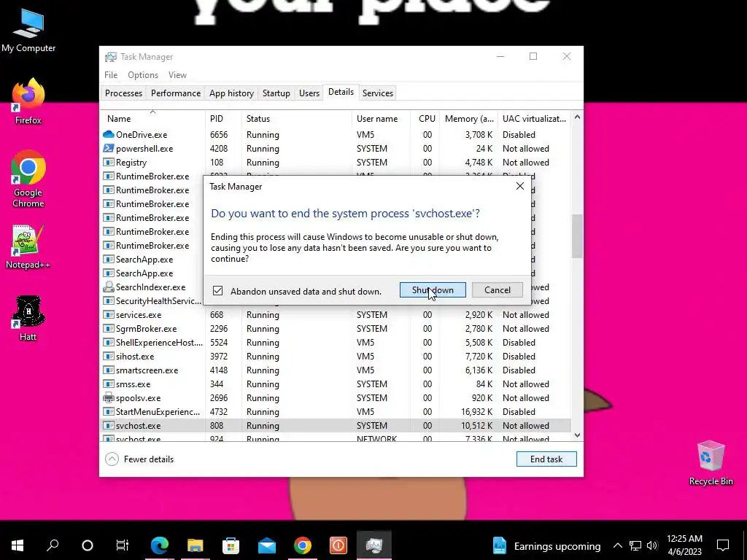Sort by UAC virtualization column header
747x560 pixels.
[534, 119]
